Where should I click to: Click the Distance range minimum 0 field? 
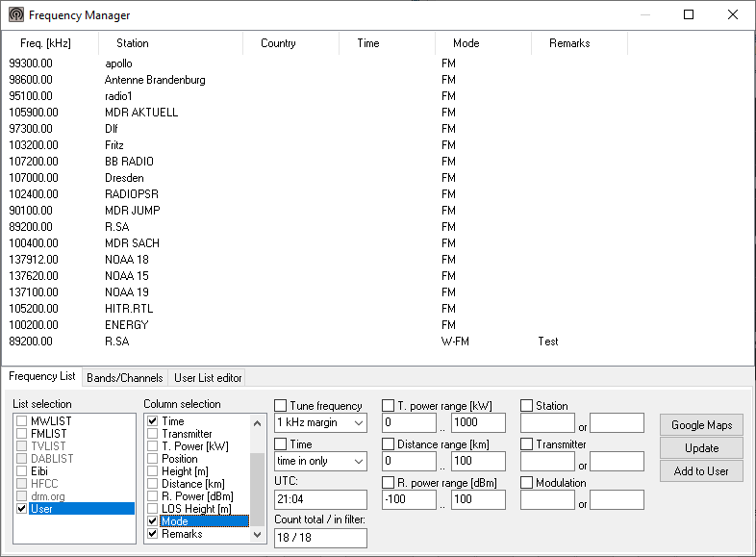point(410,462)
